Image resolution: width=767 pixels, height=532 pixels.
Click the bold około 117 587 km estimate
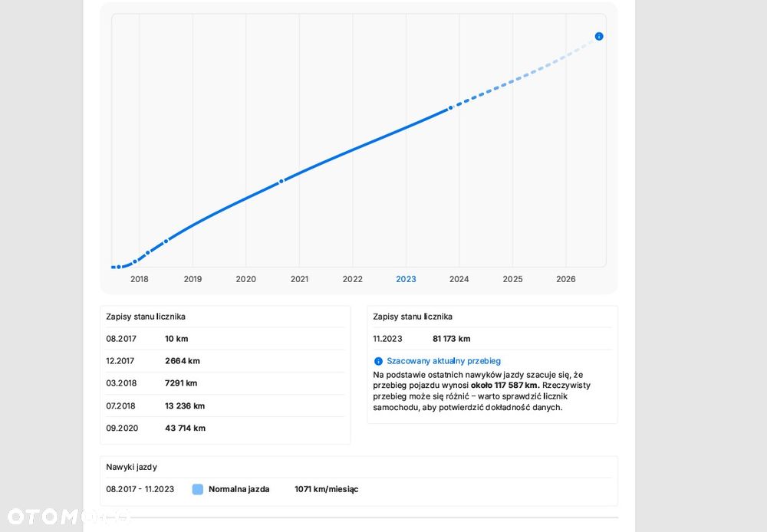coord(505,386)
